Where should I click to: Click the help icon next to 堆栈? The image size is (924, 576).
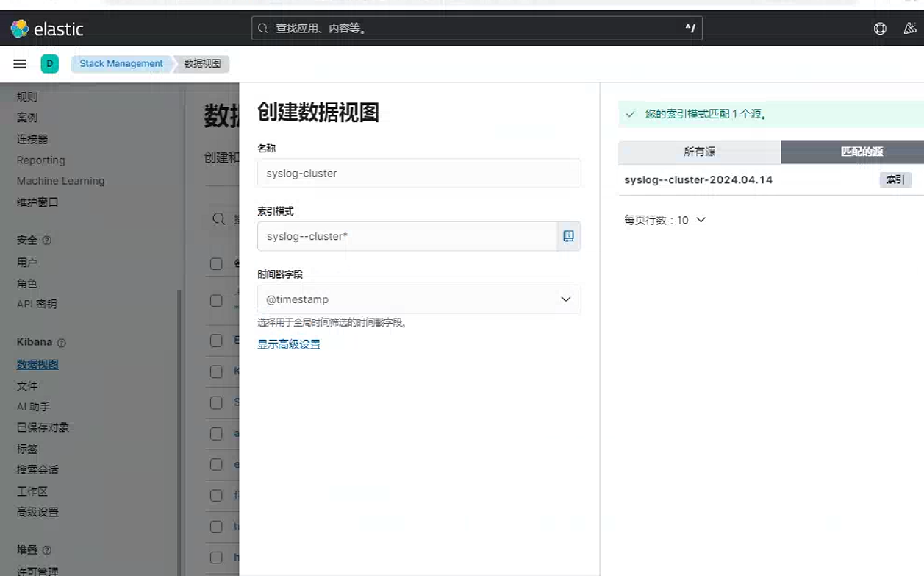[x=47, y=550]
